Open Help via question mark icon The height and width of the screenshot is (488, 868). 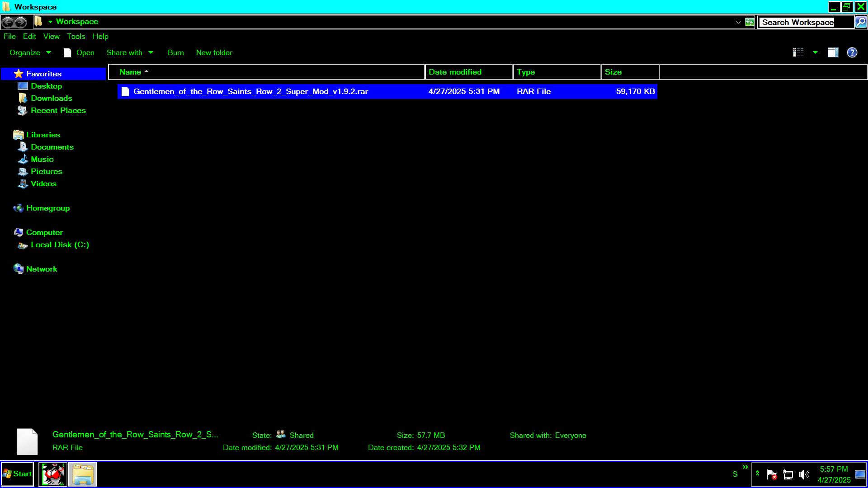pyautogui.click(x=852, y=52)
